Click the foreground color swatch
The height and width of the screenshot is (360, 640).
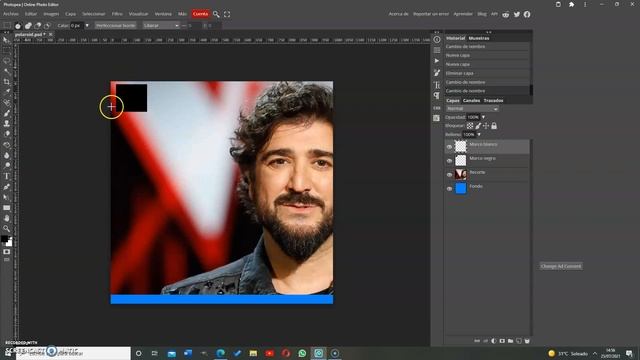[4, 239]
